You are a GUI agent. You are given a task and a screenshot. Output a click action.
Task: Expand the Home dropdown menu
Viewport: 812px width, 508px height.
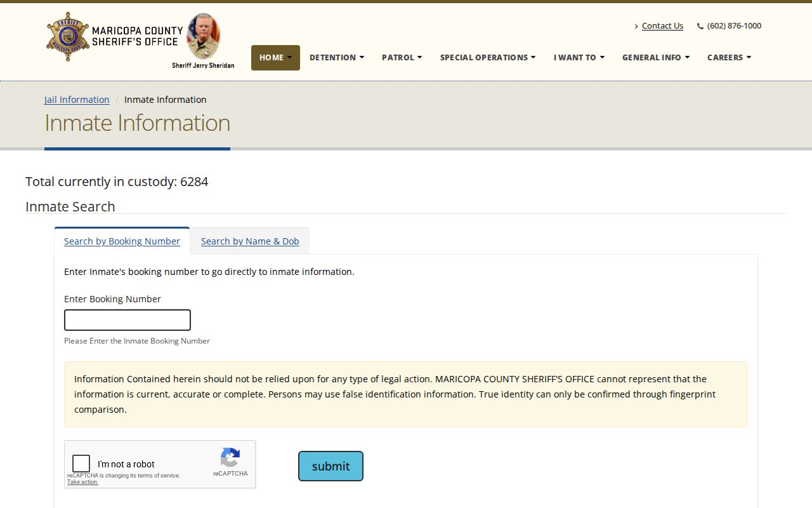coord(275,57)
